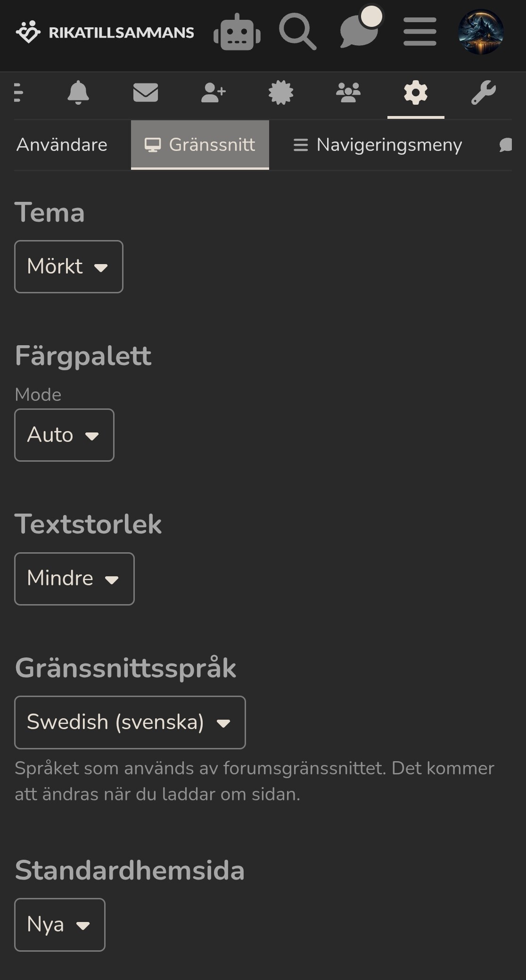Image resolution: width=526 pixels, height=980 pixels.
Task: Open notifications bell tab
Action: point(78,92)
